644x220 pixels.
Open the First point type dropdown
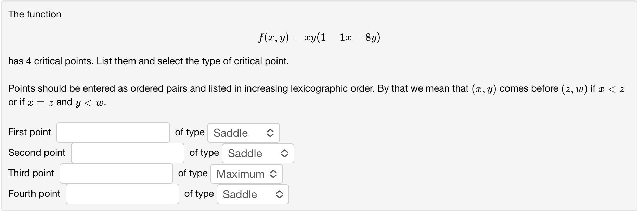point(244,133)
